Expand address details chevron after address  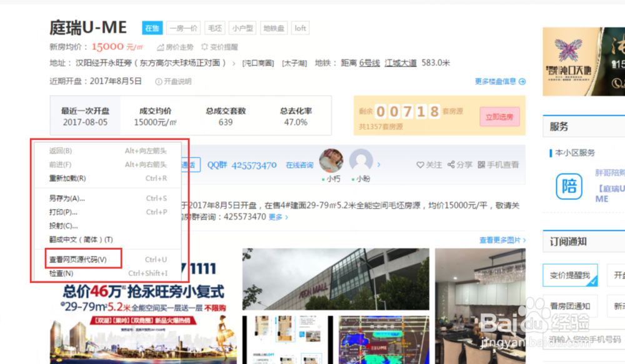click(x=234, y=63)
